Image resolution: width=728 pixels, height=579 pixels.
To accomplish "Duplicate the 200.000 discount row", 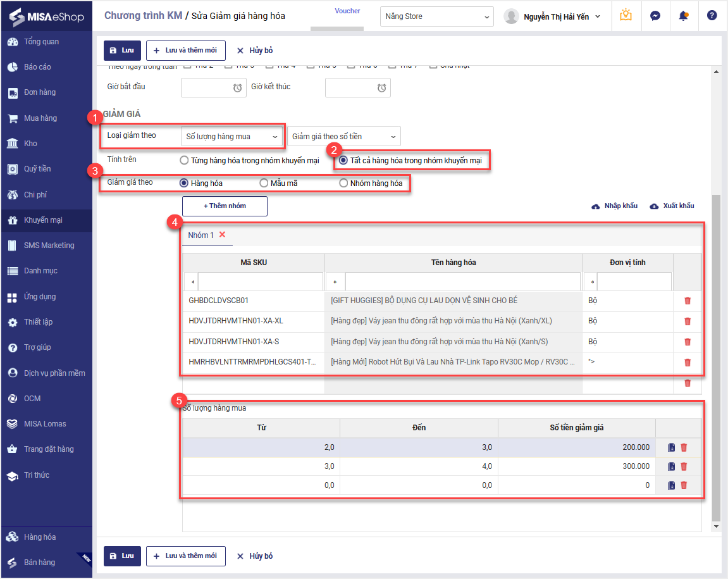I will click(672, 447).
